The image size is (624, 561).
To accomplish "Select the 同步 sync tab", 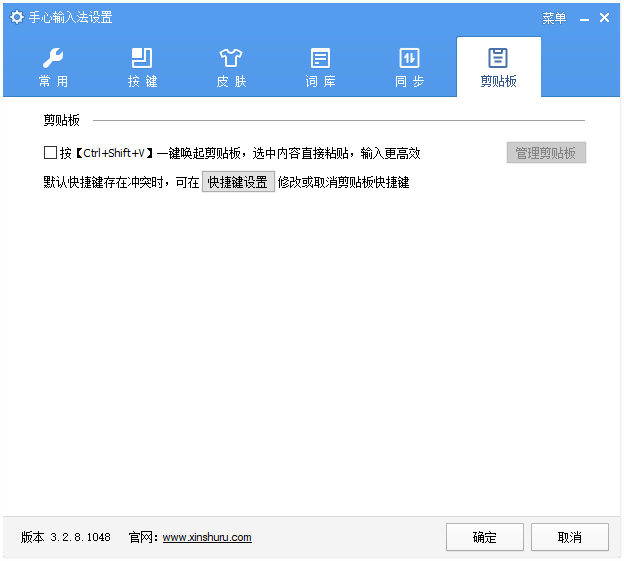I will pos(410,67).
